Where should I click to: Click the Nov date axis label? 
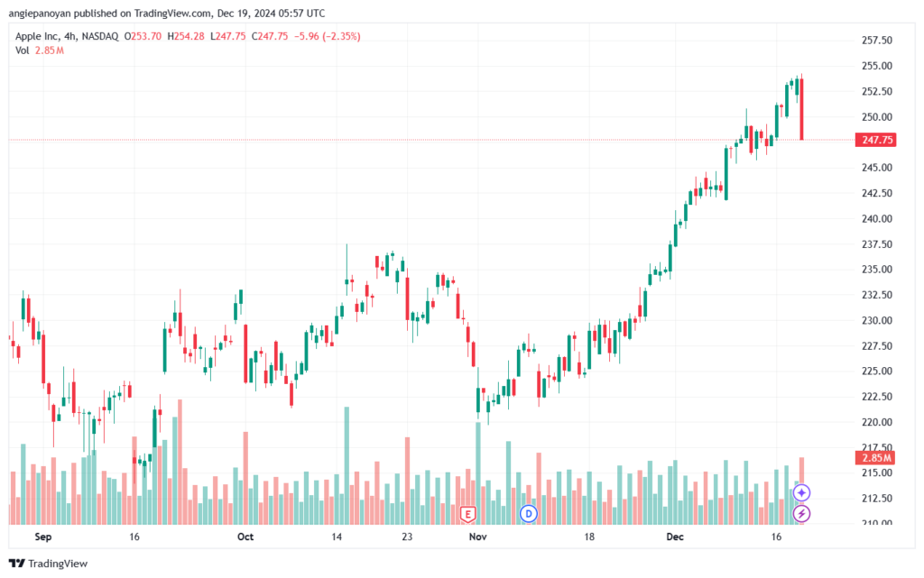click(x=478, y=537)
